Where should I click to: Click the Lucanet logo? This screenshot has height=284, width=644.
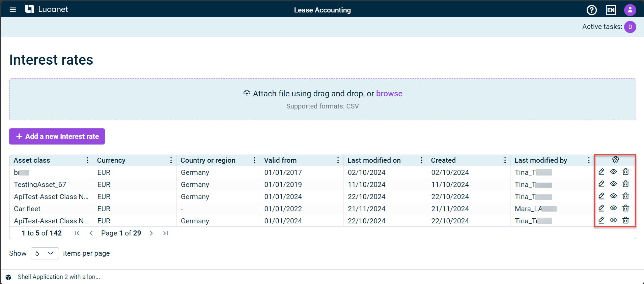pyautogui.click(x=47, y=9)
